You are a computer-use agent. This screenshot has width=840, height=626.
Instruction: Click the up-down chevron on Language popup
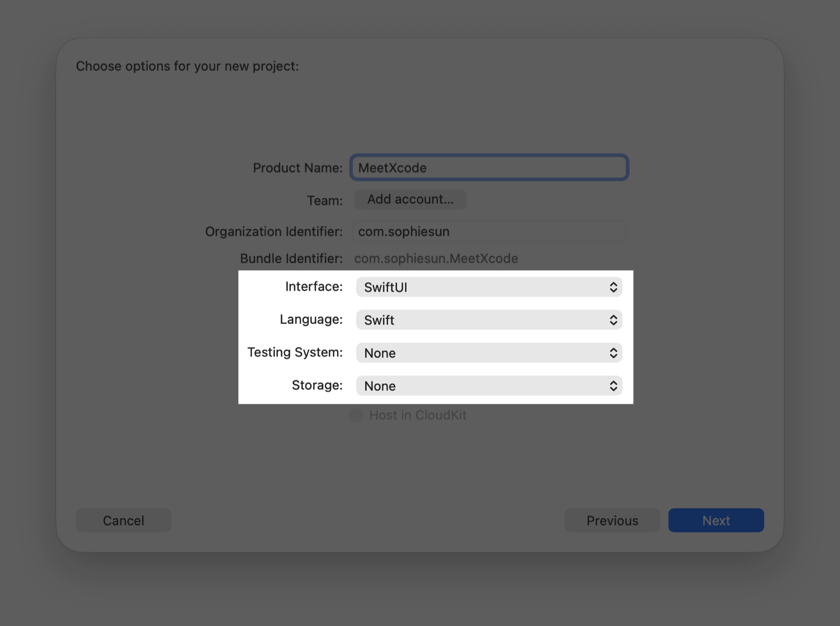[613, 320]
